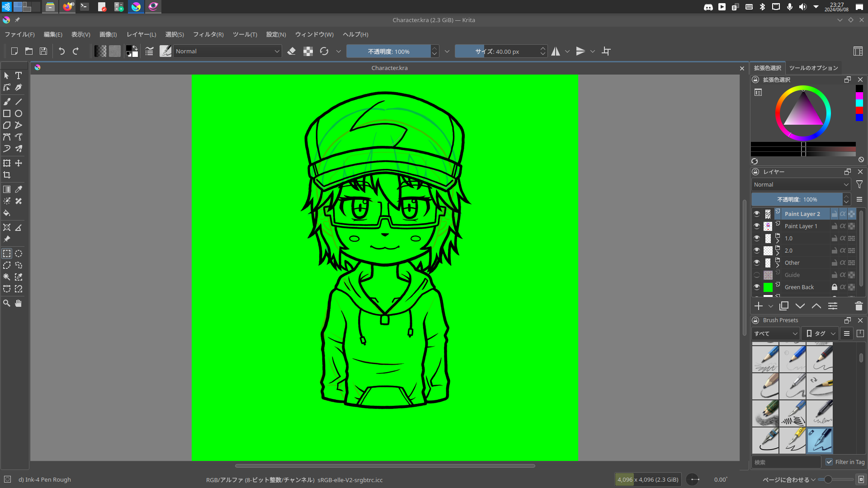Select the Text tool in toolbox
Viewport: 868px width, 488px height.
pyautogui.click(x=19, y=75)
